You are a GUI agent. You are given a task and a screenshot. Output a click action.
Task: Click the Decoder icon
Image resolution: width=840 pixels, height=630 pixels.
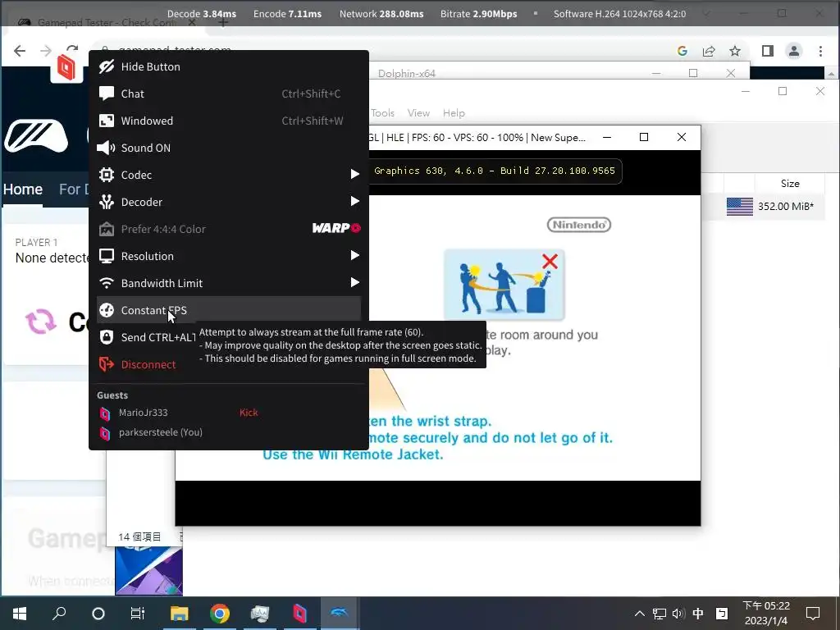point(107,202)
